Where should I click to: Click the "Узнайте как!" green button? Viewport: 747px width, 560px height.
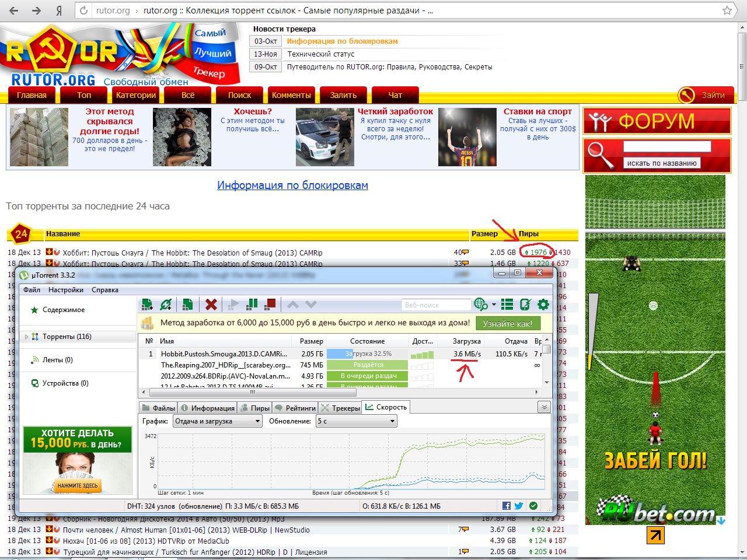pos(508,323)
